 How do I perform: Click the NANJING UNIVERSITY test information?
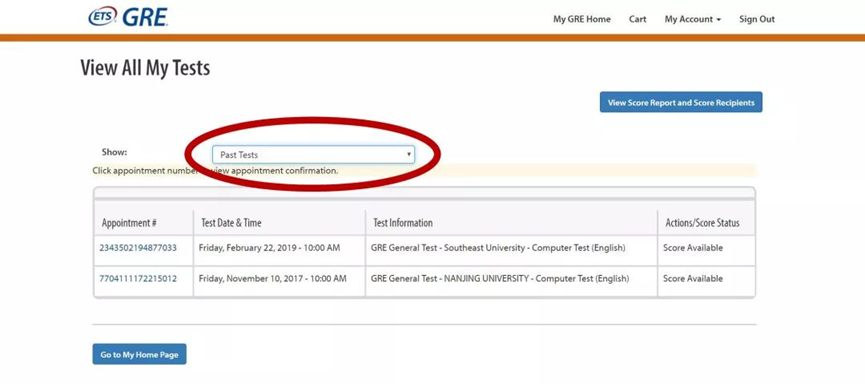(500, 279)
